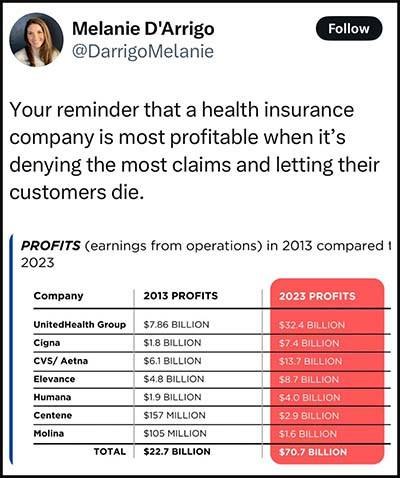Viewport: 400px width, 478px height.
Task: Click the Company column header
Action: 58,296
